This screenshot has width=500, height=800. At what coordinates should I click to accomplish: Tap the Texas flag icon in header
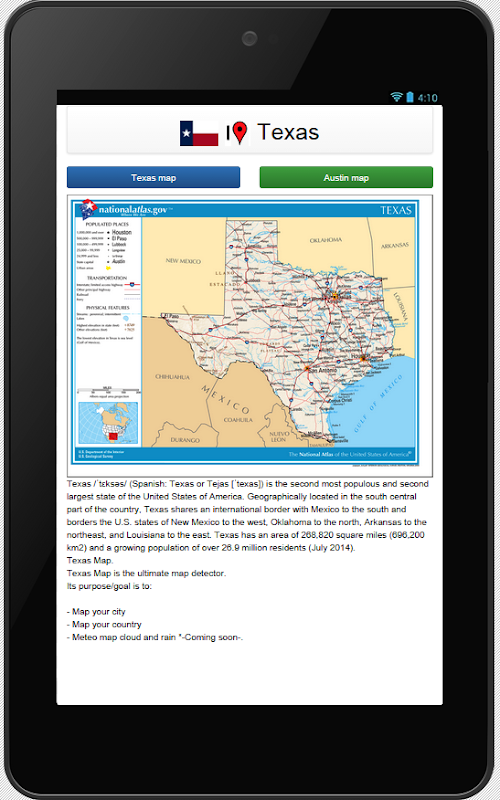click(199, 133)
